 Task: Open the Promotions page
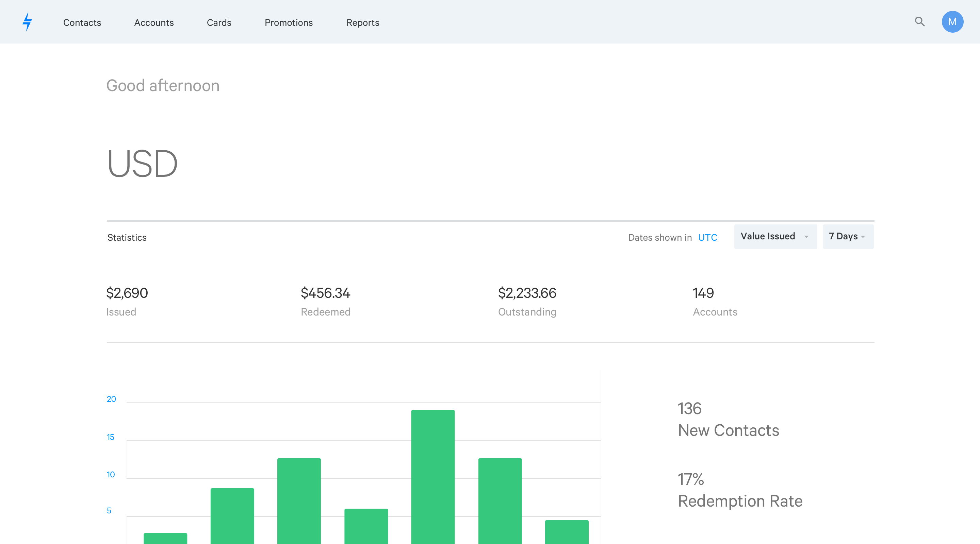click(288, 22)
